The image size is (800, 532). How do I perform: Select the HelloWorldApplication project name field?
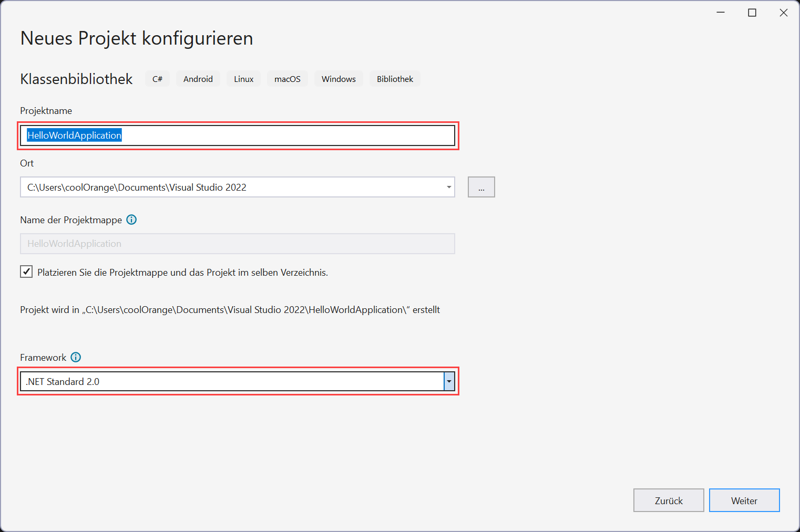(237, 135)
